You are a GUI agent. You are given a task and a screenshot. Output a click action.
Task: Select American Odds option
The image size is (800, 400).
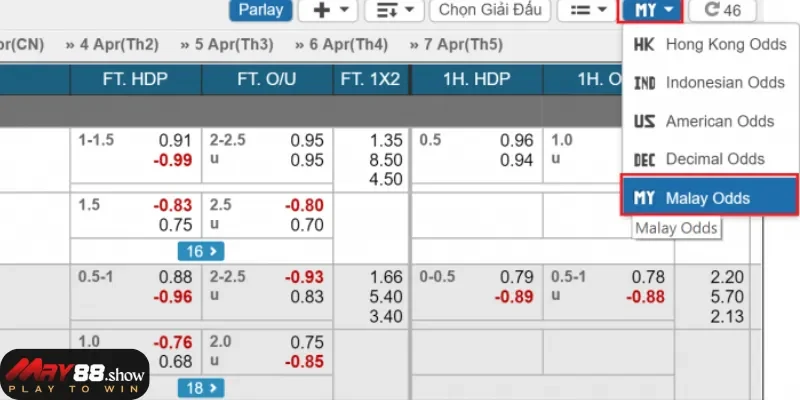[710, 121]
